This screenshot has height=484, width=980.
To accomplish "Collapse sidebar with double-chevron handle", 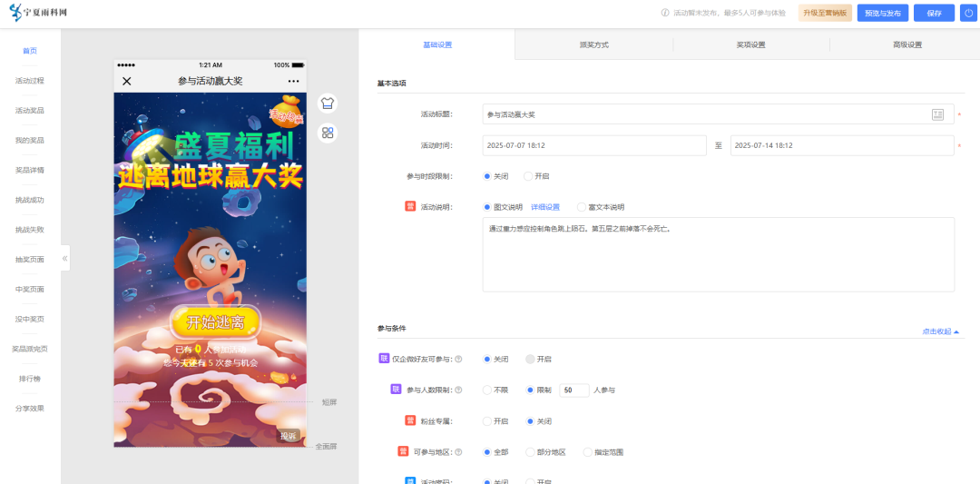I will click(65, 258).
